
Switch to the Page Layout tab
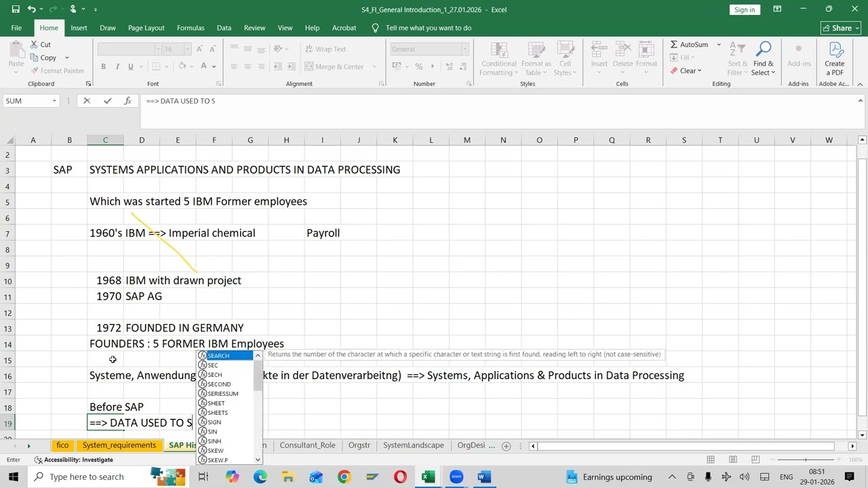[146, 28]
